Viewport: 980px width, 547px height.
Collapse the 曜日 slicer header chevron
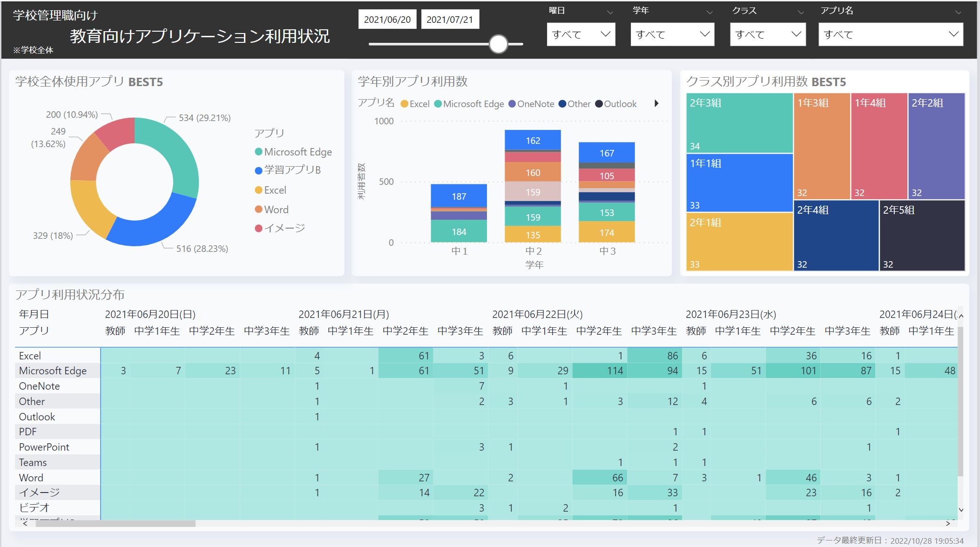(610, 12)
